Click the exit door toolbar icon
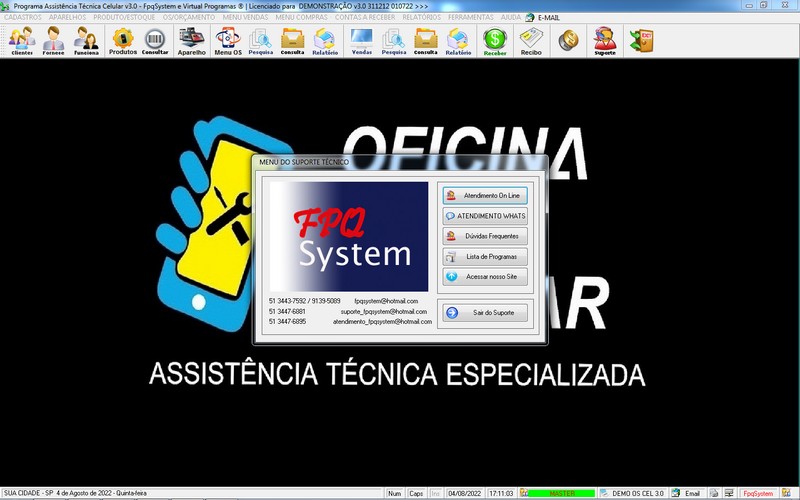The height and width of the screenshot is (500, 800). [x=642, y=41]
